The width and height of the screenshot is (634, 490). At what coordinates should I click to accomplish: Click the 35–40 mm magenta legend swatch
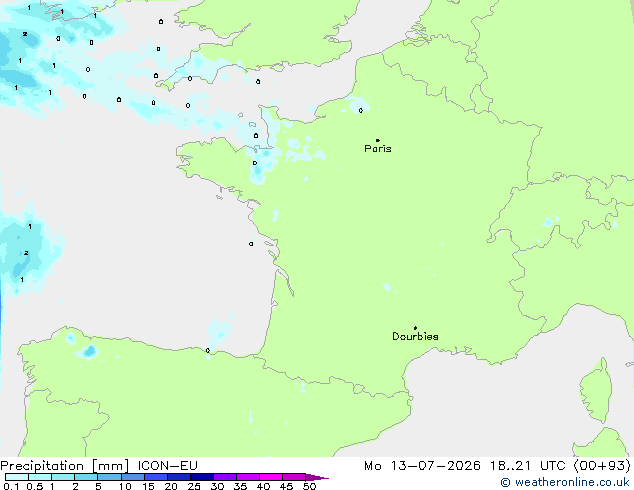[248, 477]
